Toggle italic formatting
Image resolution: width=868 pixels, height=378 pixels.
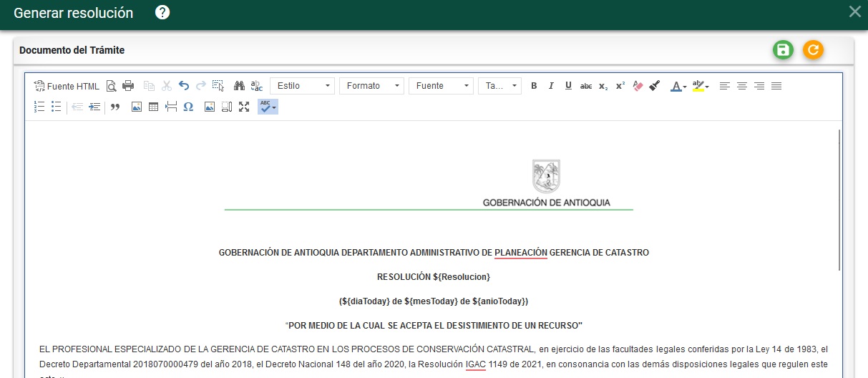pyautogui.click(x=551, y=86)
